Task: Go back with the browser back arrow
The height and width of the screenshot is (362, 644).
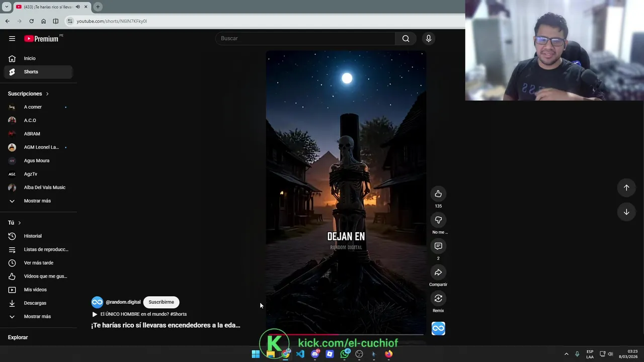Action: tap(7, 21)
